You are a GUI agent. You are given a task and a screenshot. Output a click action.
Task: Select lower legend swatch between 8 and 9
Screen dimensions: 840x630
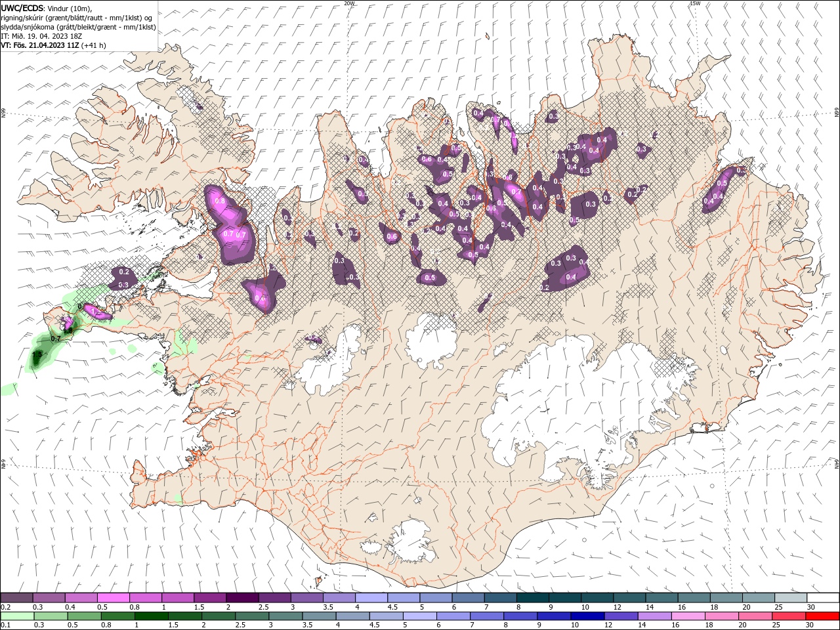(520, 616)
